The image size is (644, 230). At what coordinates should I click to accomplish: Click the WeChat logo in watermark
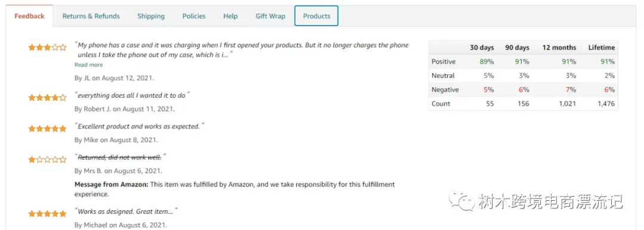461,200
